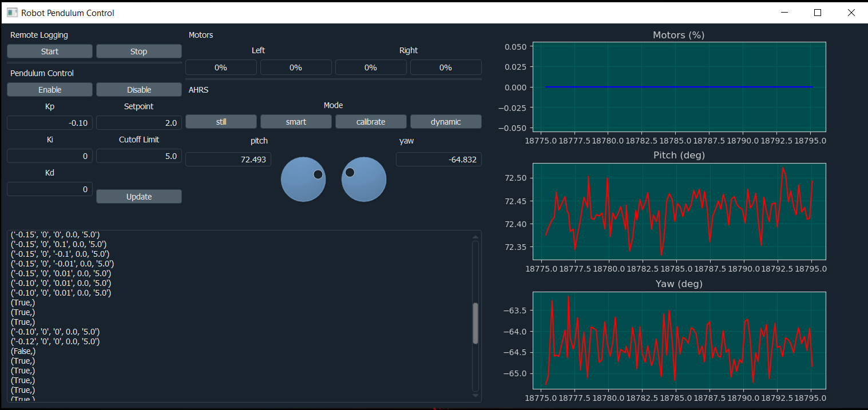
Task: Click the "Kd" label
Action: tap(50, 173)
